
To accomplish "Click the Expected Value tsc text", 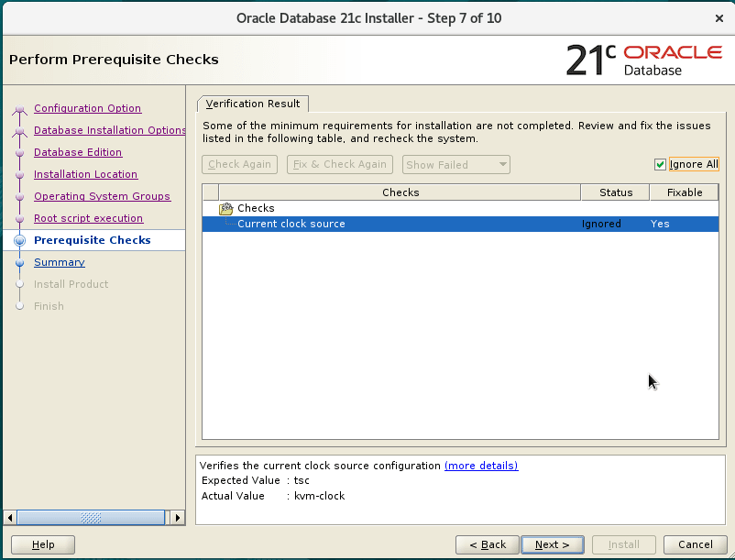I will (x=256, y=481).
